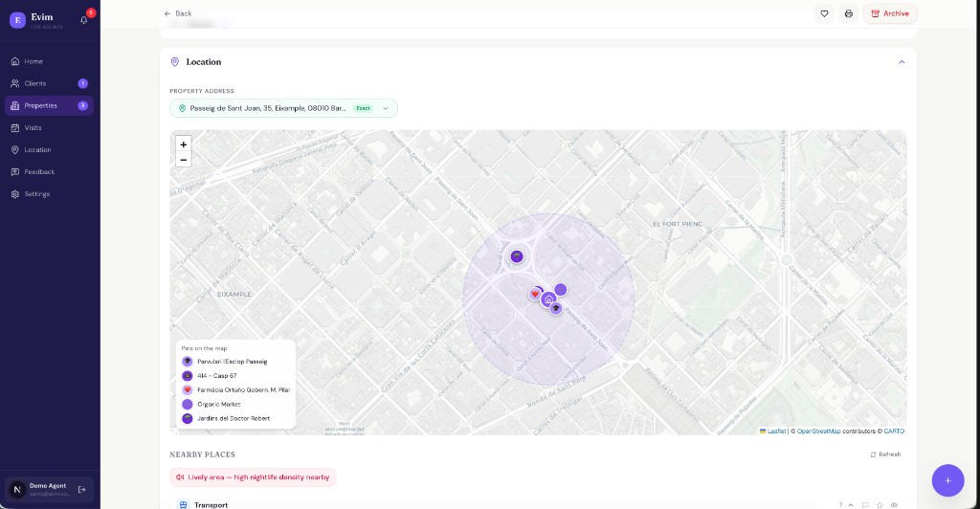This screenshot has width=980, height=509.
Task: Navigate to Location in the sidebar
Action: pos(50,150)
